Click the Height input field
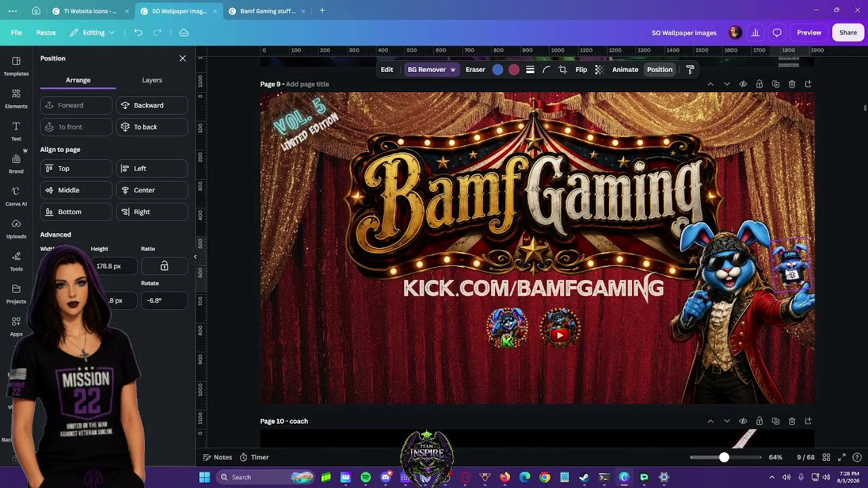The height and width of the screenshot is (488, 868). point(114,266)
